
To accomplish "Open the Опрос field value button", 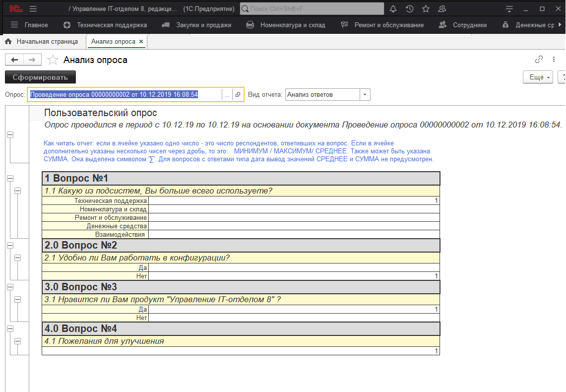I will [238, 95].
